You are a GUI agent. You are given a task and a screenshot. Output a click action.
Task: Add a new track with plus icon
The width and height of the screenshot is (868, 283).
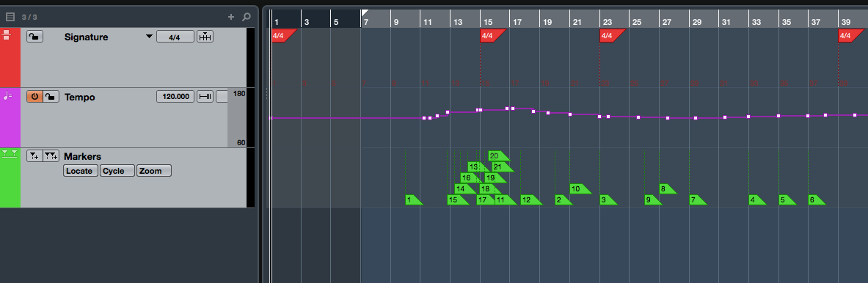point(231,17)
